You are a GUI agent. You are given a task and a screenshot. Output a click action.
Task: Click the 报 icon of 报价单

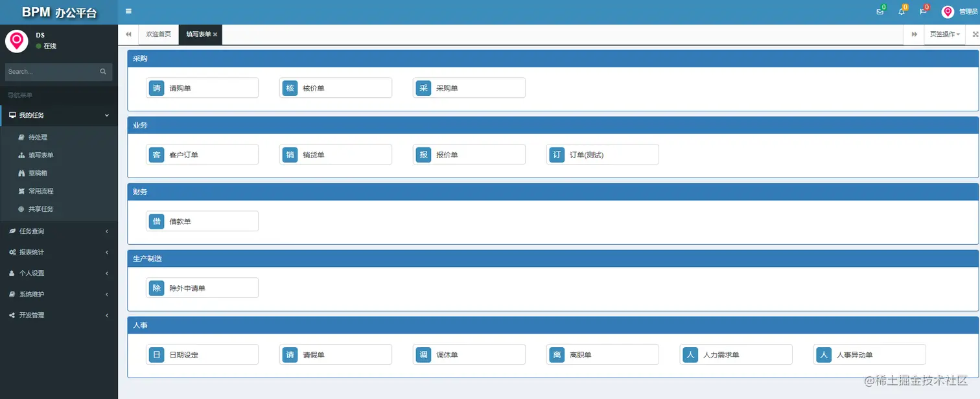[423, 155]
